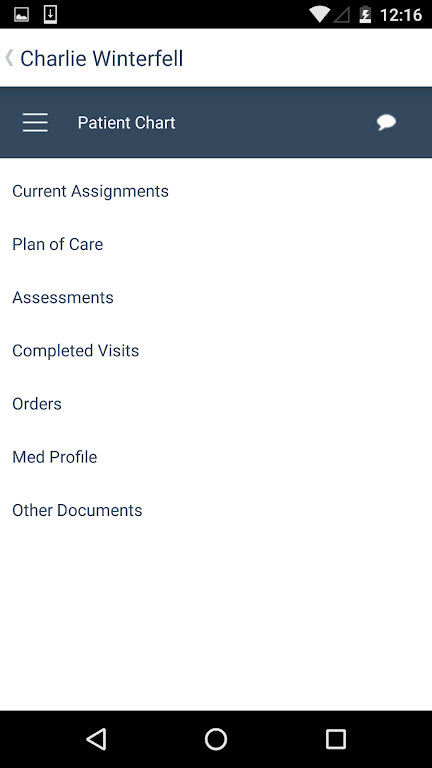Tap the download notification icon in status bar

50,14
